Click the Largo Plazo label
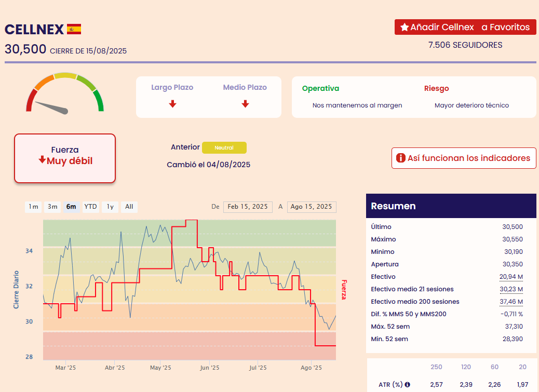This screenshot has height=392, width=539. [x=172, y=87]
